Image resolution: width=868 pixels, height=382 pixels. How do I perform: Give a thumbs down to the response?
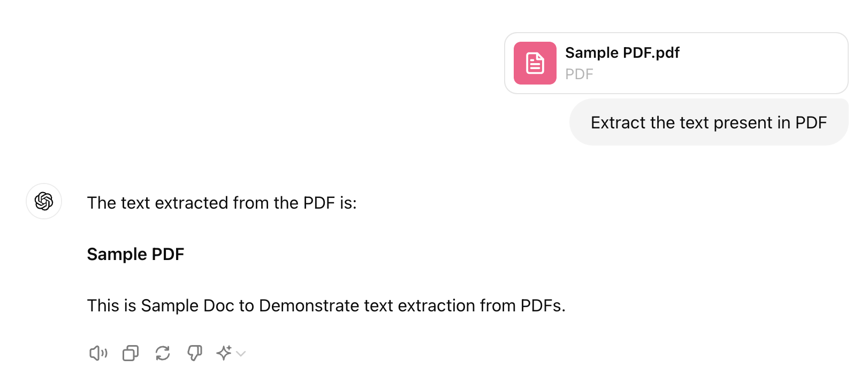pos(194,353)
